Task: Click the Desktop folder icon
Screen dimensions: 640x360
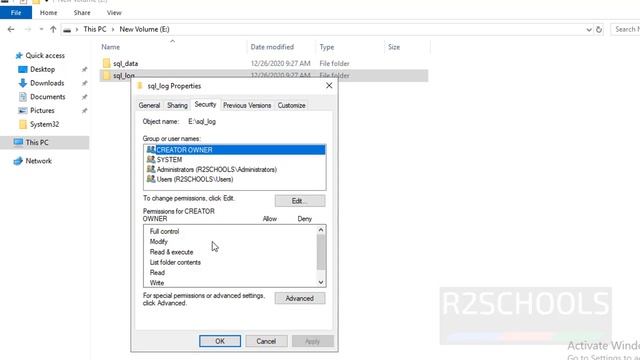Action: (23, 69)
